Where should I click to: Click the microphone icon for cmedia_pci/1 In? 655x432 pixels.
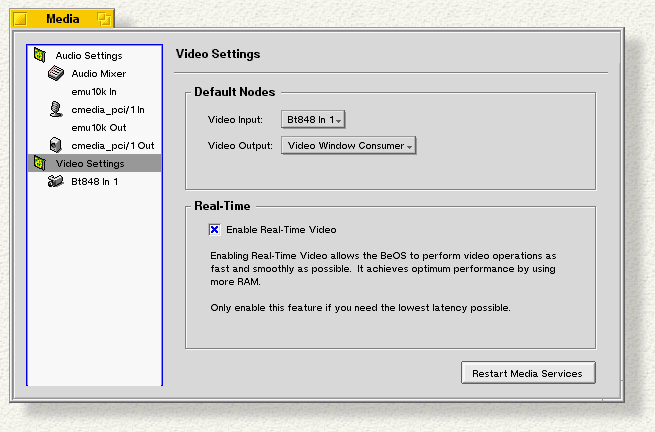click(55, 109)
